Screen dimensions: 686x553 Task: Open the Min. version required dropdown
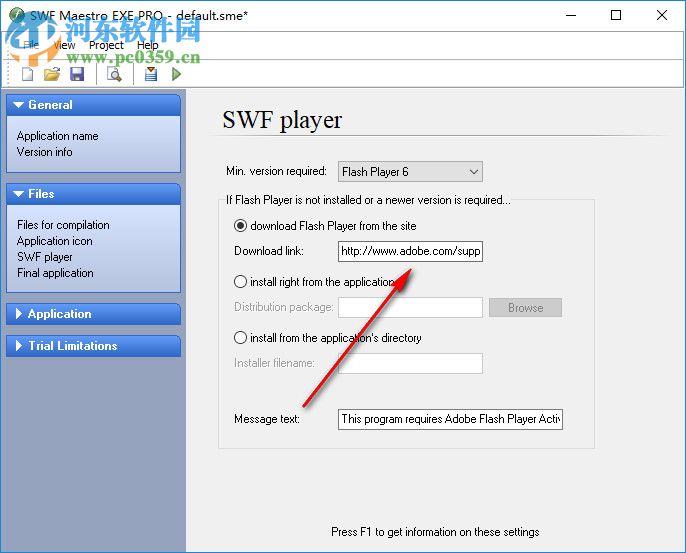[x=410, y=172]
